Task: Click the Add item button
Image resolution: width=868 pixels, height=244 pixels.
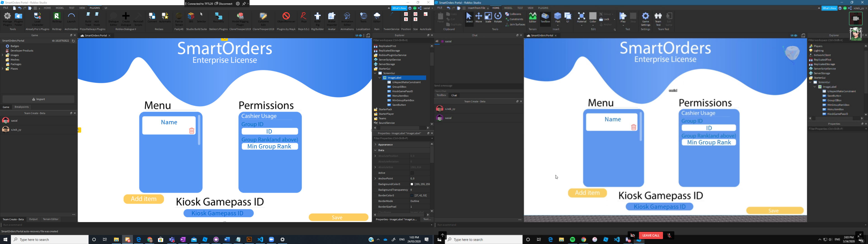Action: point(144,199)
